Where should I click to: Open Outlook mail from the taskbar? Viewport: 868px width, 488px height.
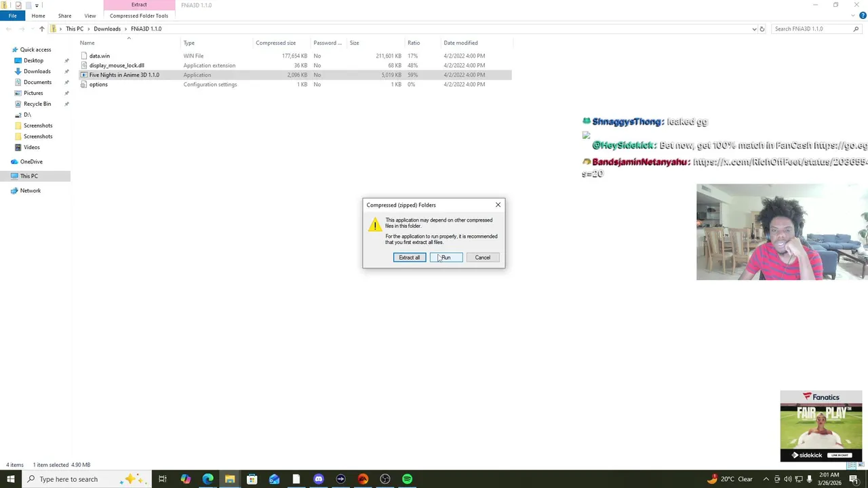pyautogui.click(x=274, y=479)
